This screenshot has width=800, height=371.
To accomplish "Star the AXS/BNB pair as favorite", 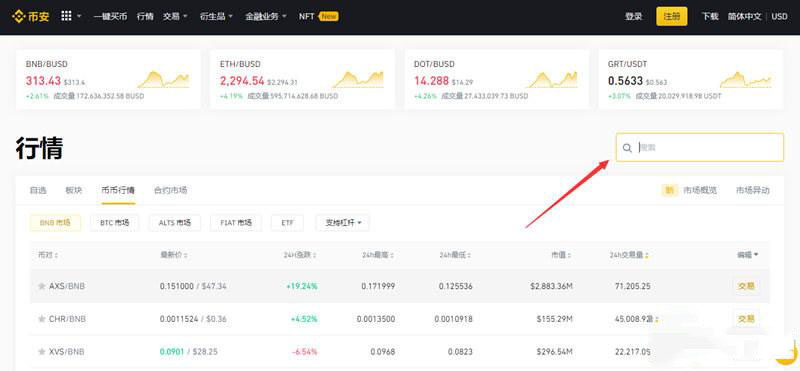I will click(42, 286).
